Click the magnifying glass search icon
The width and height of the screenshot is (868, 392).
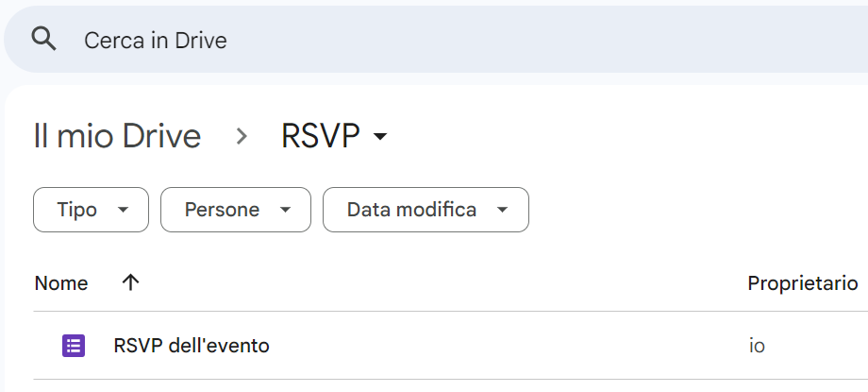(x=44, y=39)
